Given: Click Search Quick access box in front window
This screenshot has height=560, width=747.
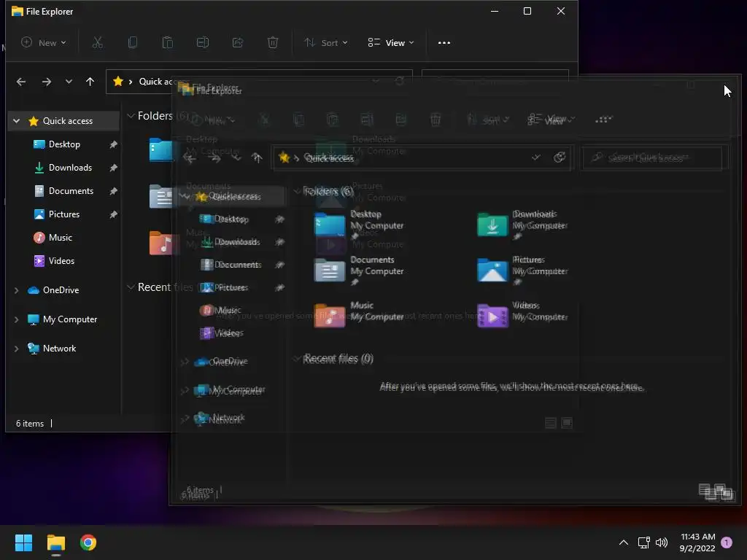Looking at the screenshot, I should coord(654,157).
